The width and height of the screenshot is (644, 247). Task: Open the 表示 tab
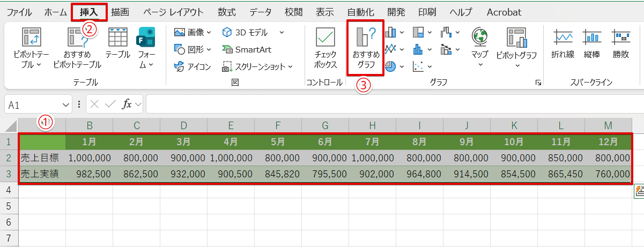pos(325,12)
